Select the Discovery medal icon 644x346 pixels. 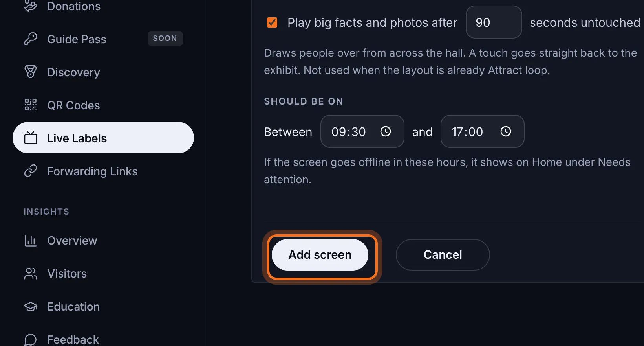31,72
